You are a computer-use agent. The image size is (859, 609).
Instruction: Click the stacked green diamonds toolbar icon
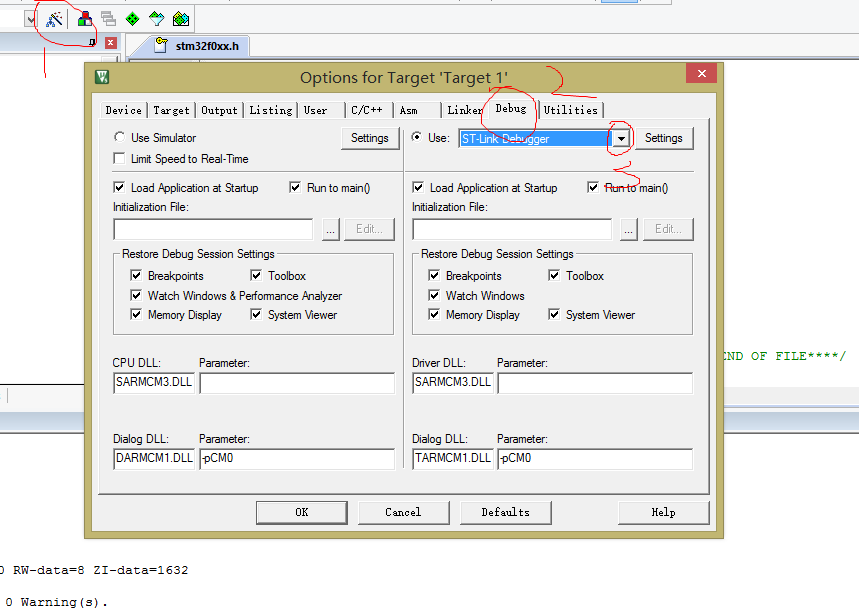point(180,18)
